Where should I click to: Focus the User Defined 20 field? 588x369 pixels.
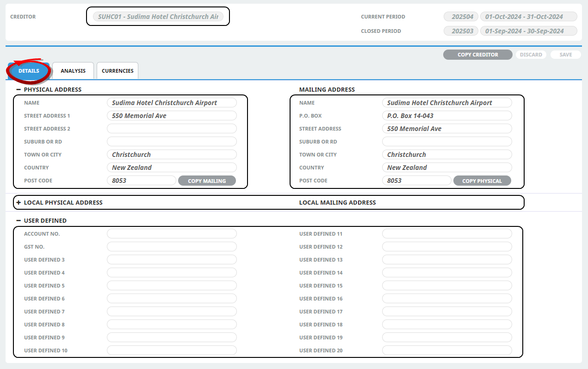(447, 350)
